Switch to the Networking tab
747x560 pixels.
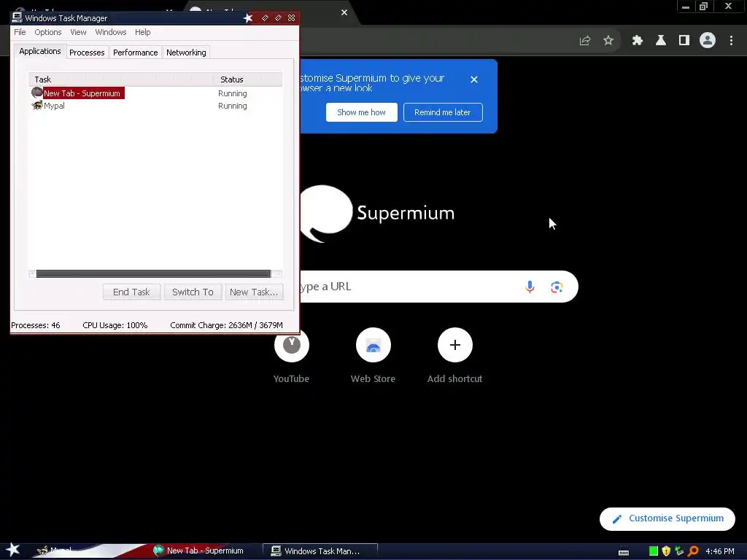[186, 52]
